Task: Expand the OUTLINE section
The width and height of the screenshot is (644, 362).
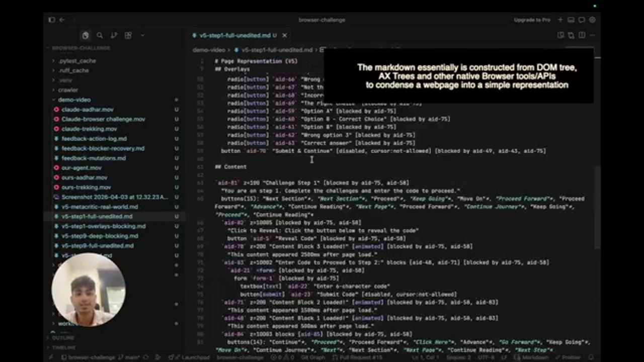Action: 114,338
